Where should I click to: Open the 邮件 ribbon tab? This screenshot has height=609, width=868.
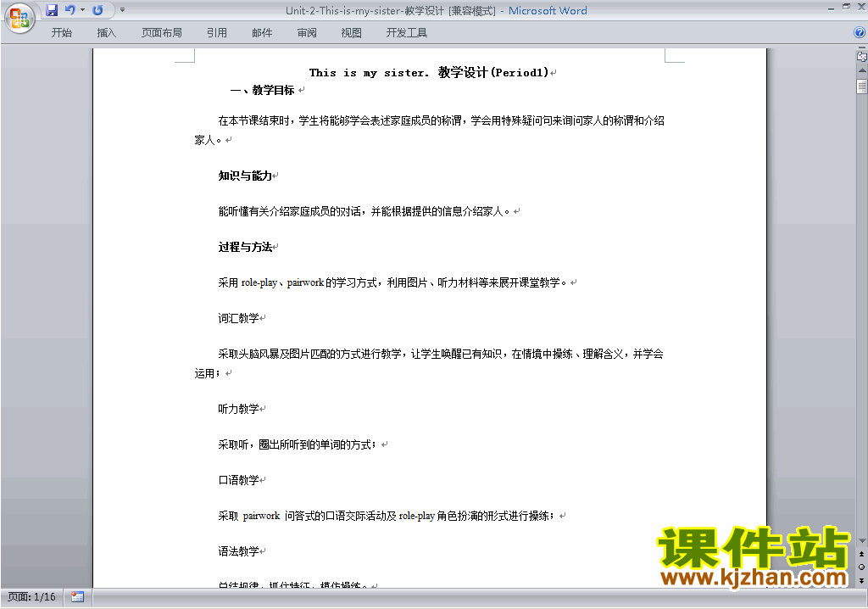262,33
